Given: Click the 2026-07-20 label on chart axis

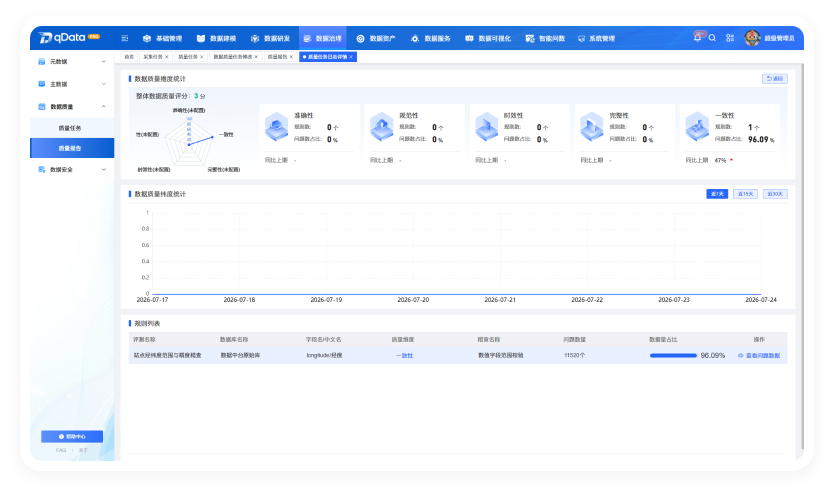Looking at the screenshot, I should [413, 300].
